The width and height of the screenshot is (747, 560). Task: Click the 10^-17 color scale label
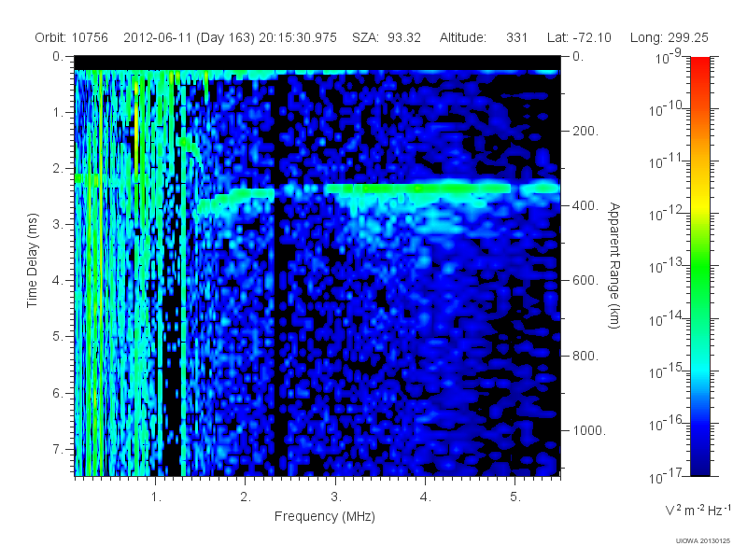pos(667,476)
